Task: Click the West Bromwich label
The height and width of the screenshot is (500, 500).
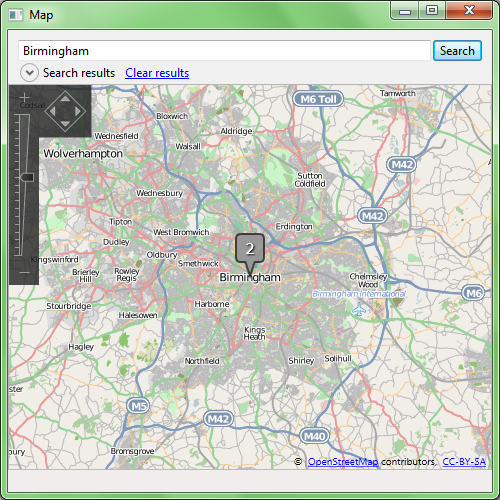Action: pos(181,232)
